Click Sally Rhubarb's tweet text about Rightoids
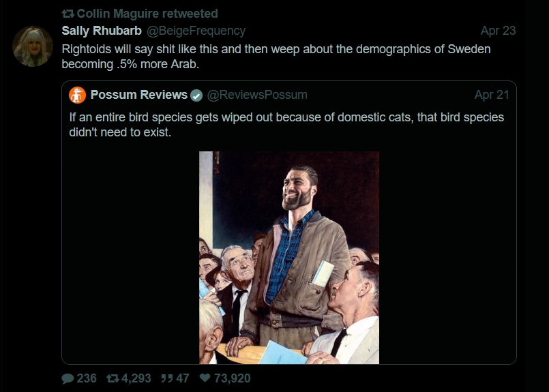The width and height of the screenshot is (549, 392). (276, 57)
